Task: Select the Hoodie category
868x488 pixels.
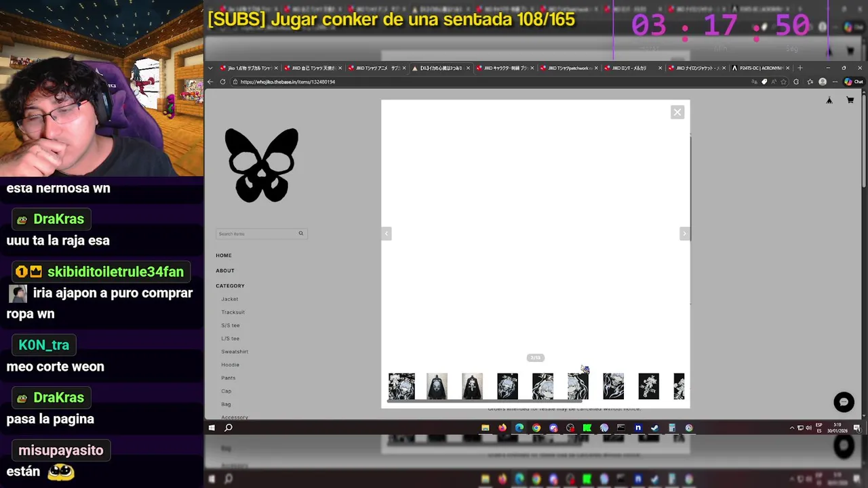Action: pos(230,365)
